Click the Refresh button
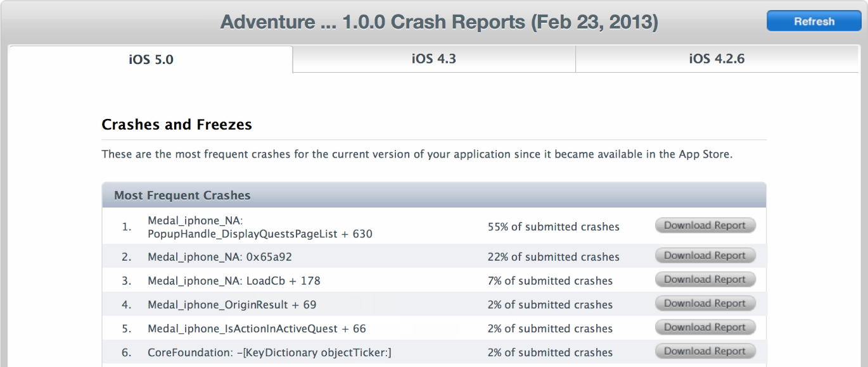 tap(813, 21)
